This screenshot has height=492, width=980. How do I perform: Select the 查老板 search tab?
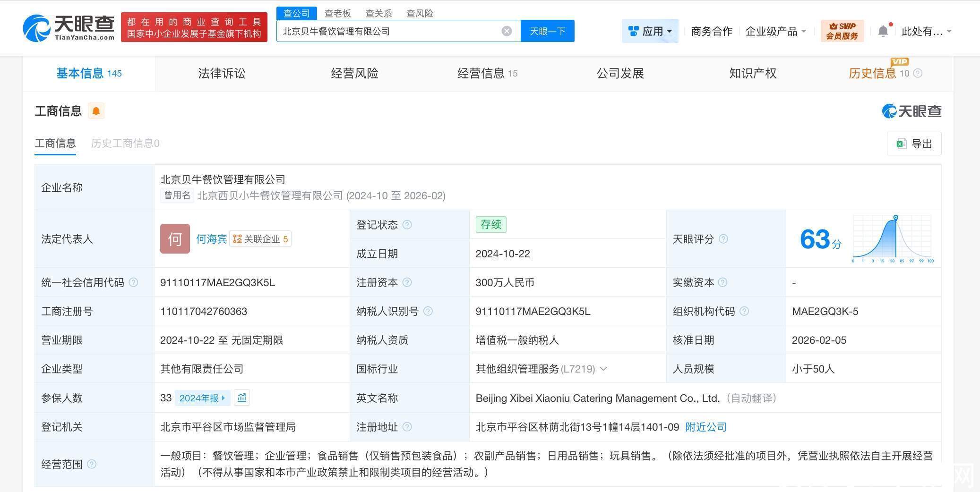pos(337,13)
